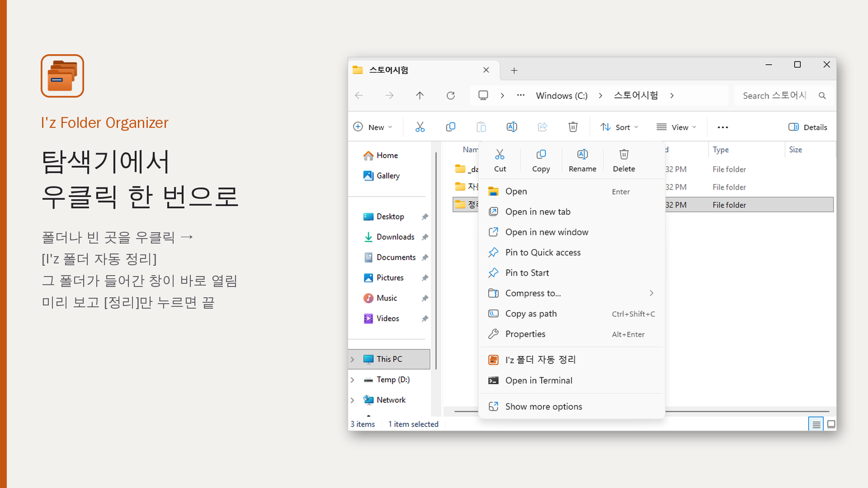This screenshot has height=488, width=868.
Task: Expand Compress to submenu arrow
Action: (651, 293)
